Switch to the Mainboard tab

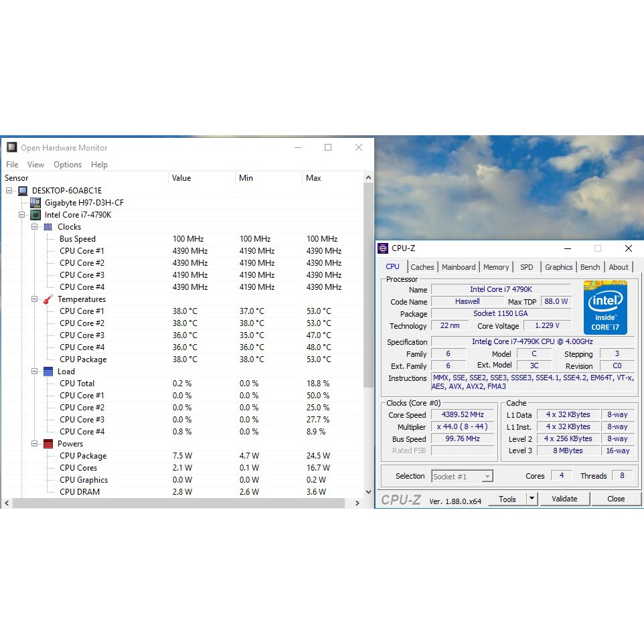[x=459, y=267]
